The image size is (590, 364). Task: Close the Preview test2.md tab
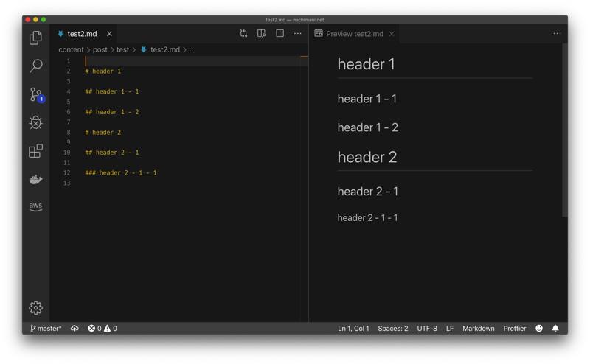[392, 34]
